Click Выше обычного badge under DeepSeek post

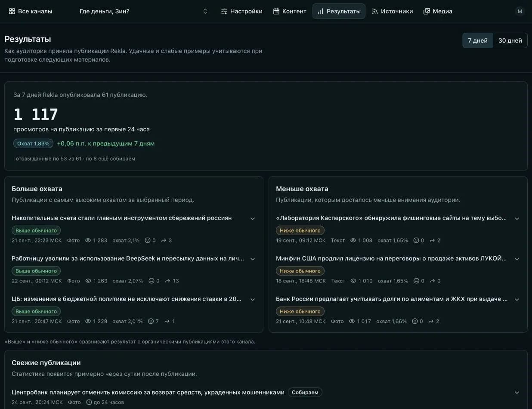tap(36, 271)
